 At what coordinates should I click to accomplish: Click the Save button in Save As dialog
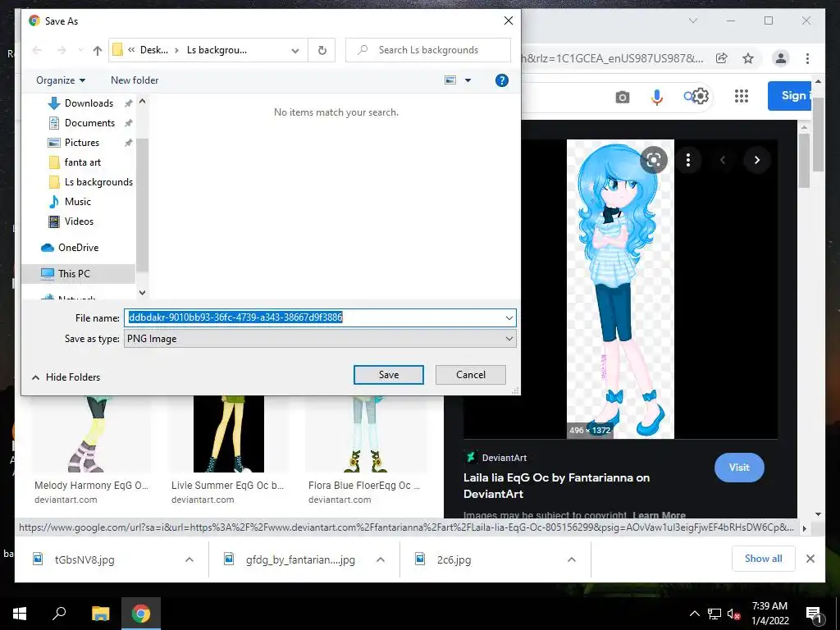pyautogui.click(x=388, y=375)
